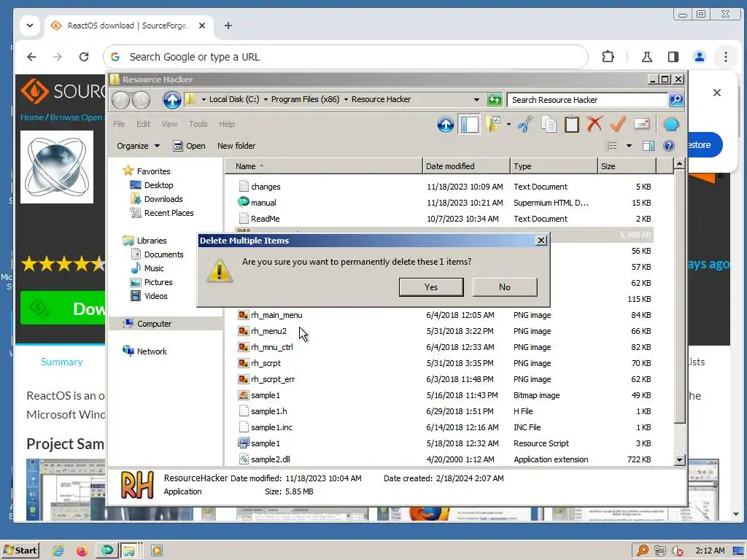The width and height of the screenshot is (747, 560).
Task: Click the Paste clipboard icon
Action: tap(572, 125)
